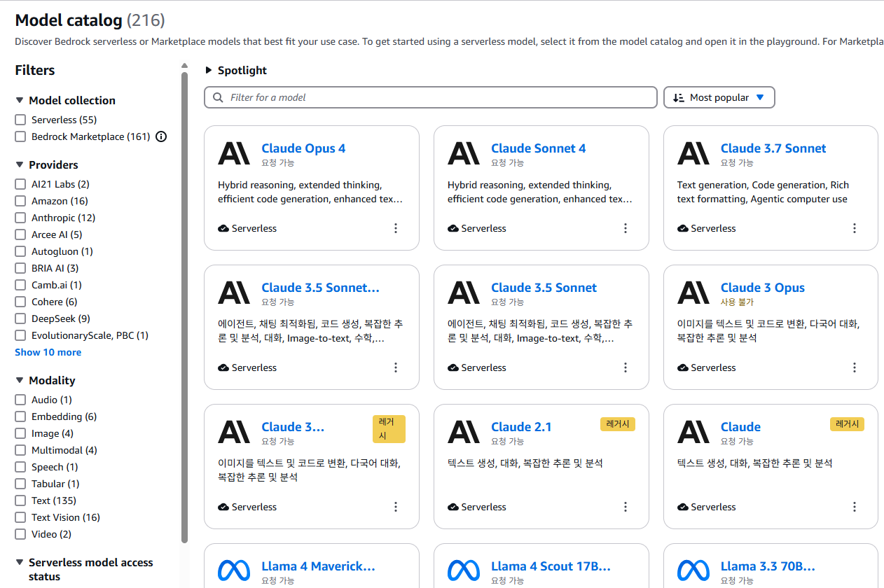This screenshot has height=588, width=884.
Task: Expand the Spotlight section
Action: [x=209, y=70]
